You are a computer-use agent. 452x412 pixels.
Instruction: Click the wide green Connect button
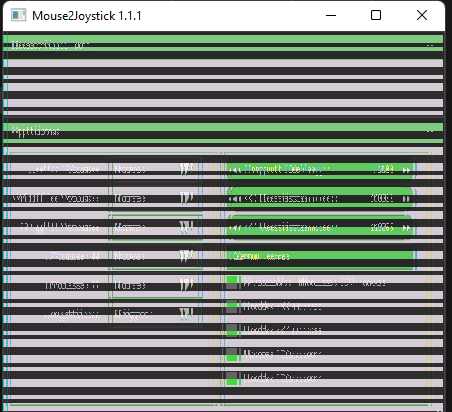click(x=321, y=256)
